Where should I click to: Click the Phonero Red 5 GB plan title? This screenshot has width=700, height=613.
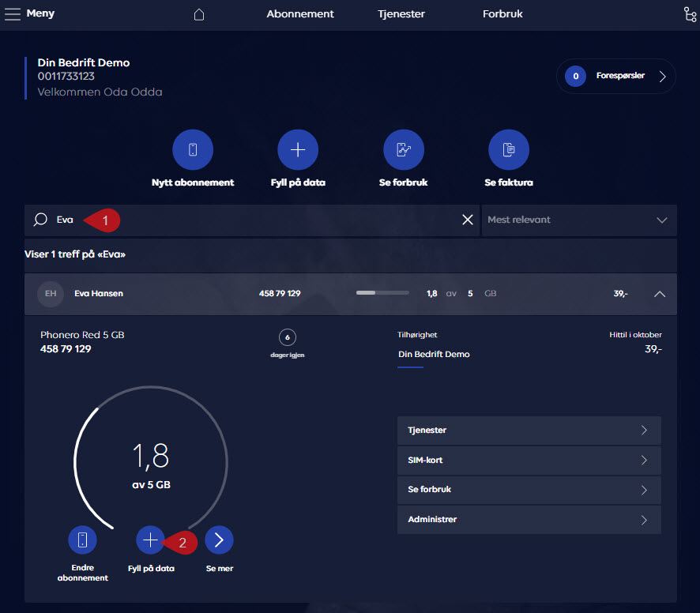click(82, 335)
